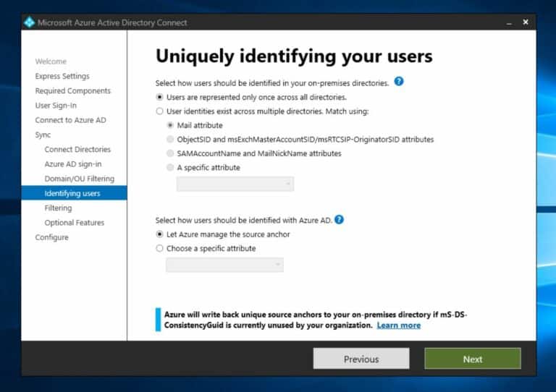The width and height of the screenshot is (556, 392).
Task: Click the Azure AD Connect title bar logo
Action: [30, 22]
